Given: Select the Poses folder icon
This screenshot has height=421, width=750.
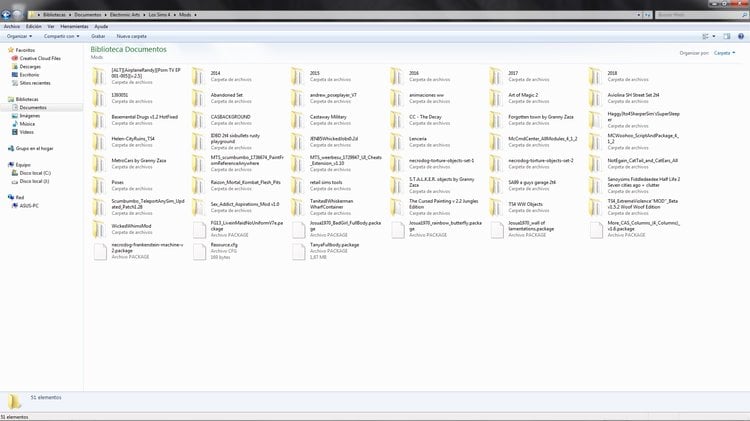Looking at the screenshot, I should 99,186.
